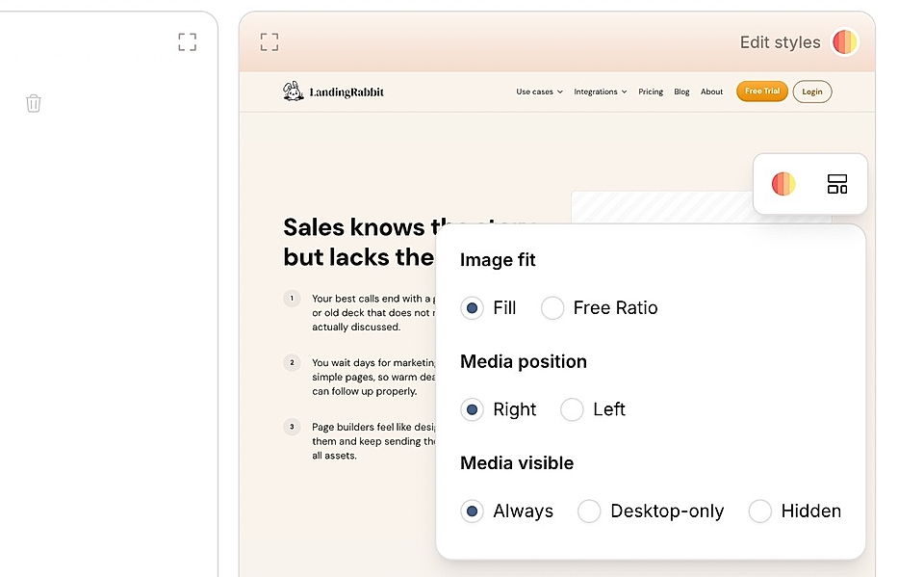Viewport: 924px width, 577px height.
Task: Set media position to Left
Action: [x=571, y=409]
